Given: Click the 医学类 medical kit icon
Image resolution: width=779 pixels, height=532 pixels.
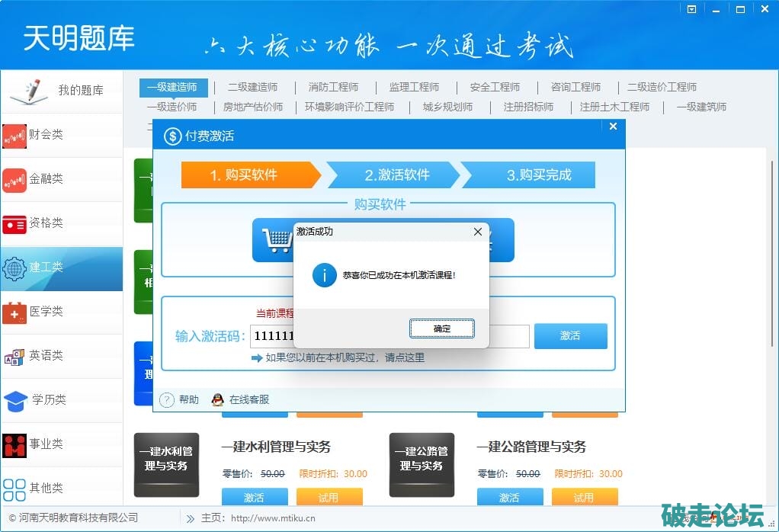Looking at the screenshot, I should [14, 312].
